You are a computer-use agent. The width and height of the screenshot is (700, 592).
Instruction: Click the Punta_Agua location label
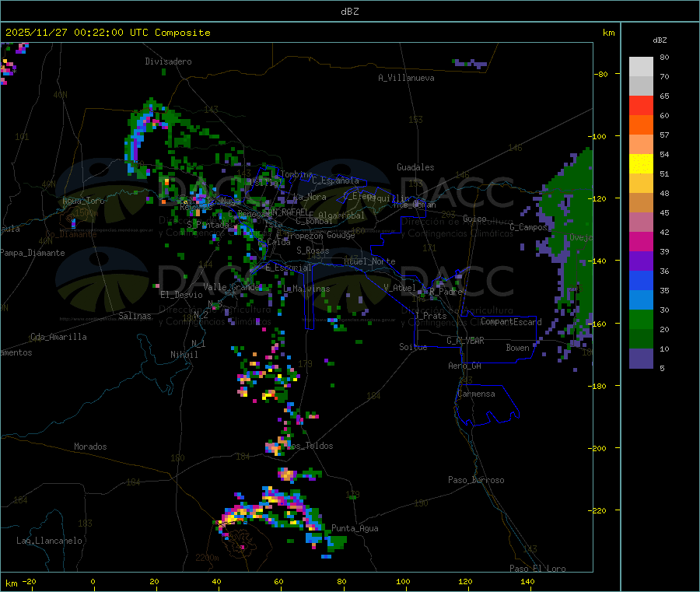point(355,528)
